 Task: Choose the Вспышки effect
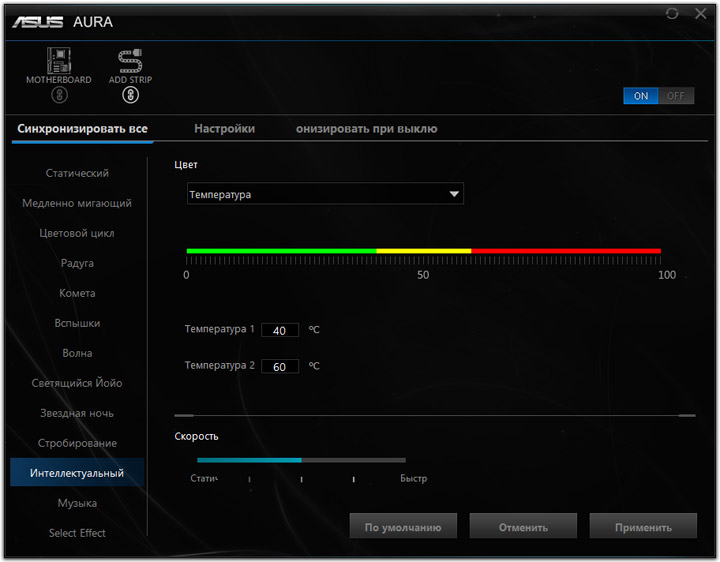(77, 323)
